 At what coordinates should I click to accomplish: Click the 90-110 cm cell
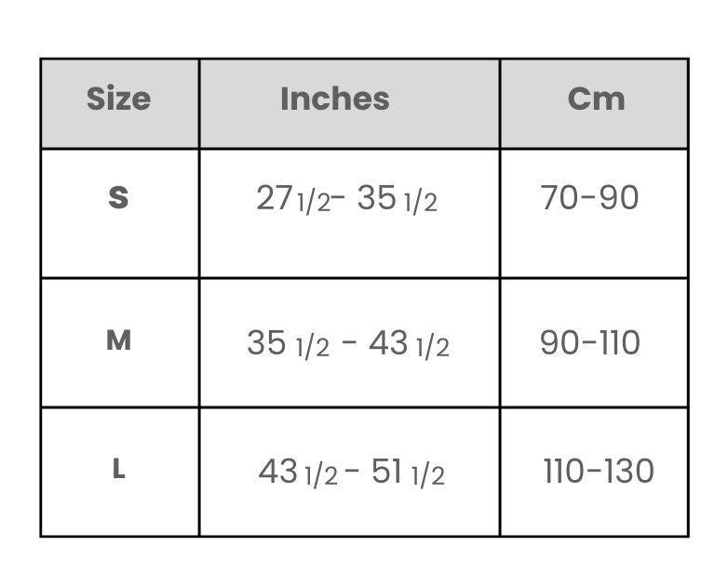tap(594, 343)
